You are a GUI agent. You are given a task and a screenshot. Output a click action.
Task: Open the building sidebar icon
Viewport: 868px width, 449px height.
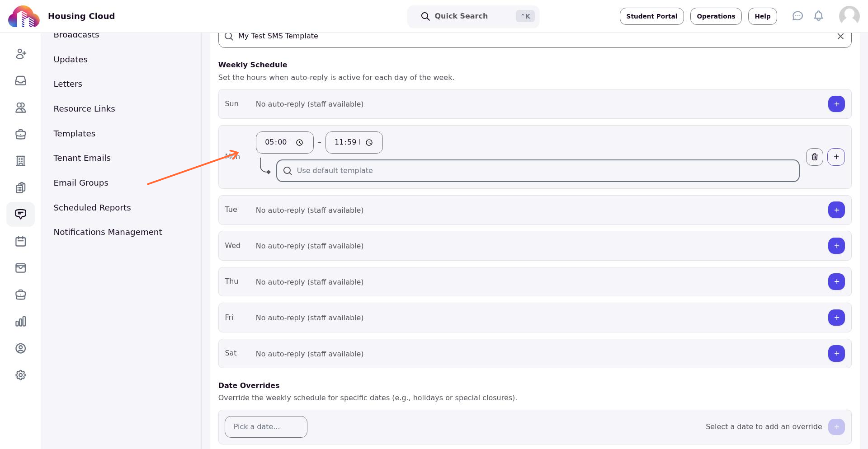pyautogui.click(x=21, y=161)
